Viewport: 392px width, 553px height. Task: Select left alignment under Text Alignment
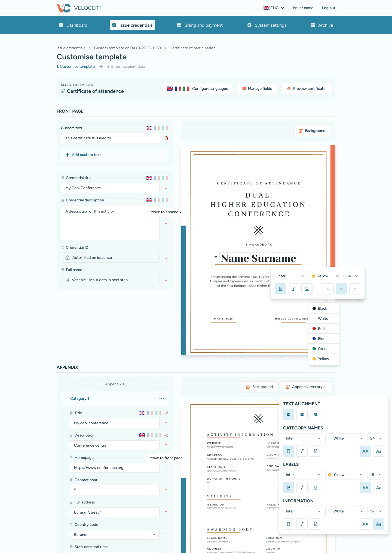coord(289,414)
